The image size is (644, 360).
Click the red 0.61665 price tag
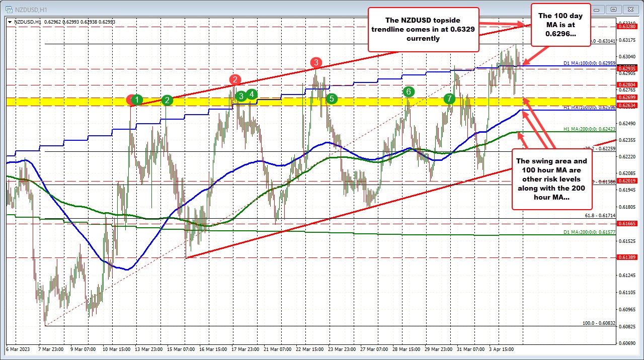coord(627,223)
